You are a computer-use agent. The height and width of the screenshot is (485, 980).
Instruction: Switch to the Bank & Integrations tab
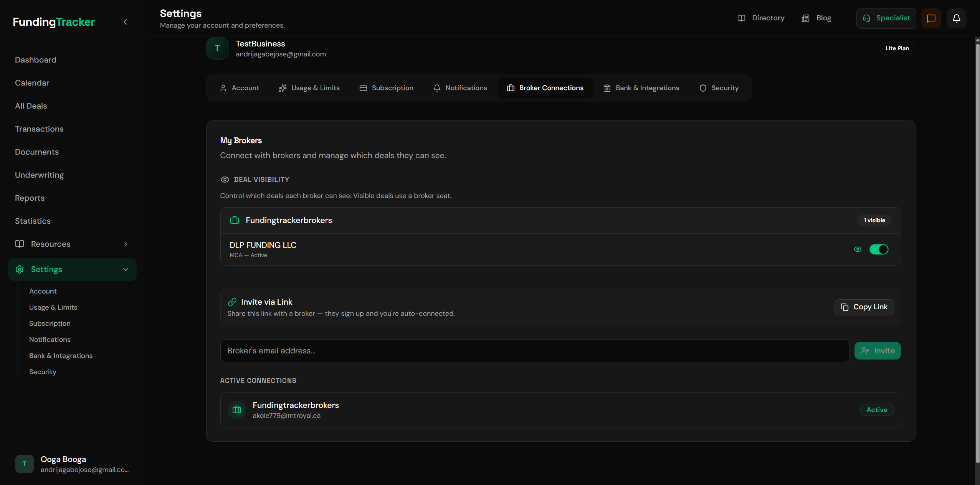pyautogui.click(x=641, y=88)
